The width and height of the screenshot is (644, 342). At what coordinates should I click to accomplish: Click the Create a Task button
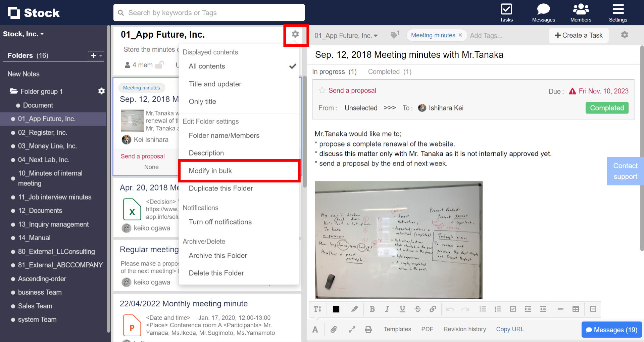579,35
